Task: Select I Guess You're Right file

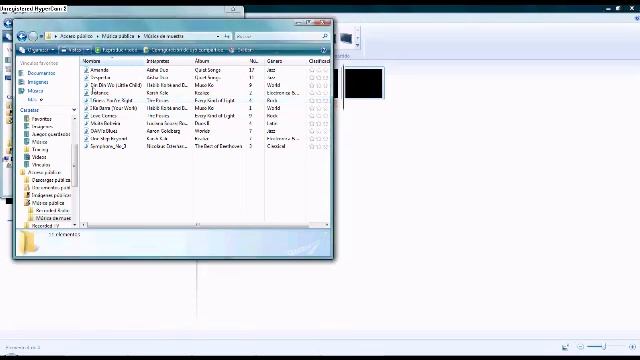Action: pyautogui.click(x=111, y=100)
